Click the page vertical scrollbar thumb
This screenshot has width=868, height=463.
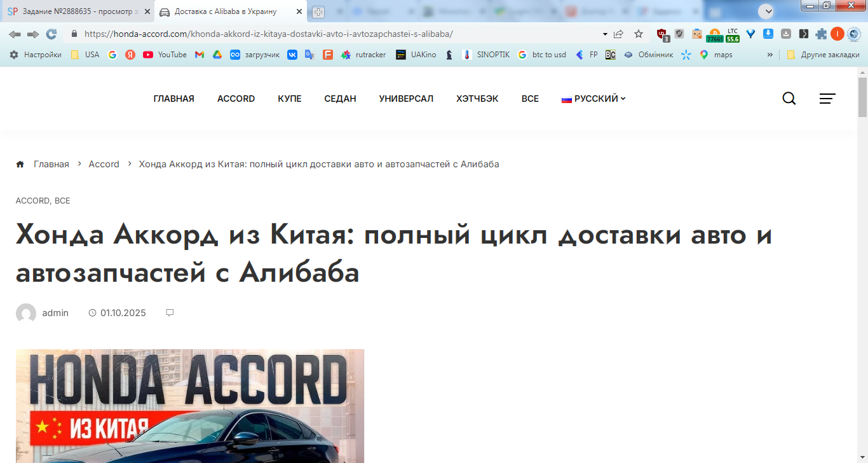[862, 97]
